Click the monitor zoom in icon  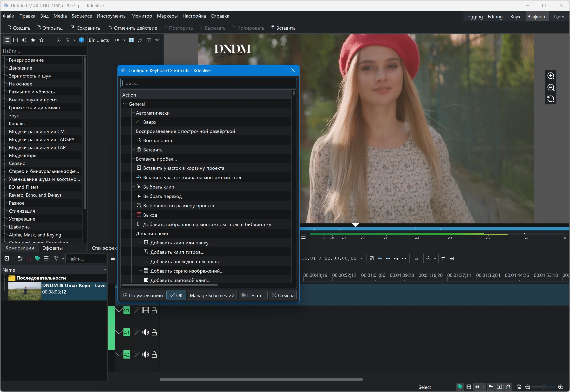[x=550, y=76]
